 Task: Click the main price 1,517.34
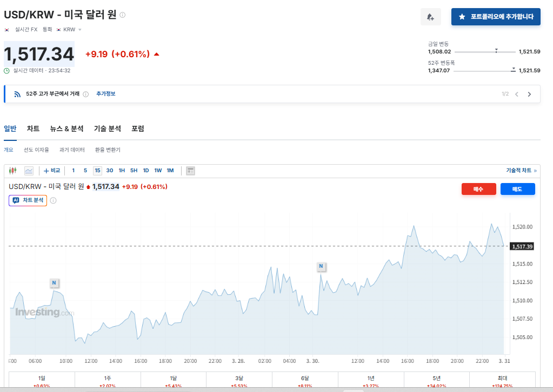[39, 54]
